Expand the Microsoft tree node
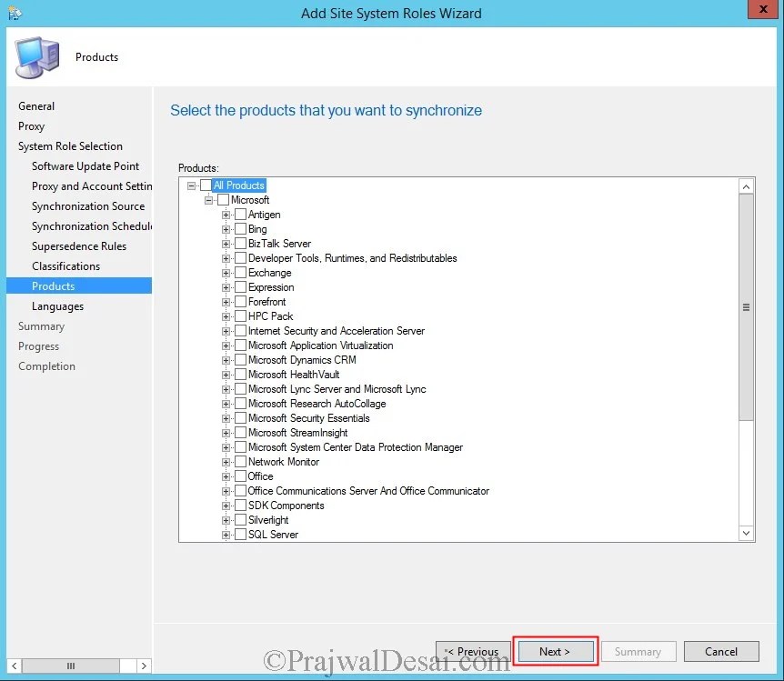Image resolution: width=784 pixels, height=681 pixels. pos(207,199)
